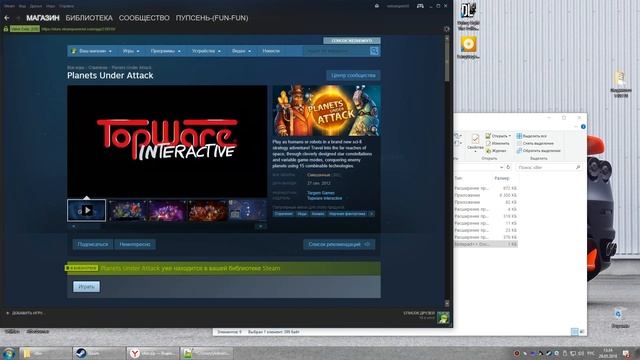The height and width of the screenshot is (360, 640).
Task: Click 'Добавить игру' at Steam bottom left
Action: pyautogui.click(x=25, y=313)
